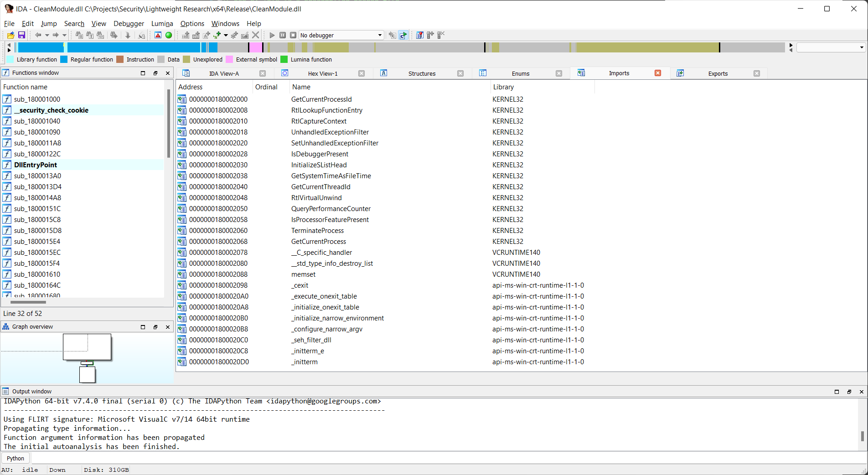Open the File menu
The image size is (868, 475).
[x=9, y=24]
